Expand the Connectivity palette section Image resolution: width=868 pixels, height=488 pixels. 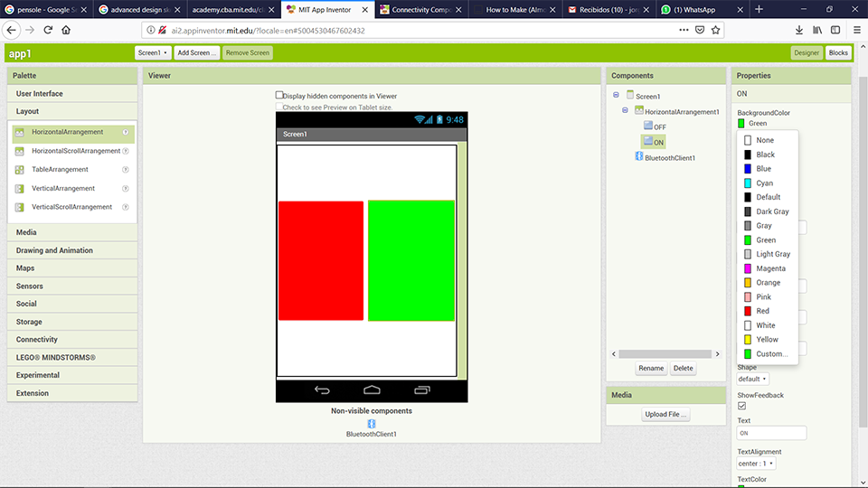click(72, 340)
